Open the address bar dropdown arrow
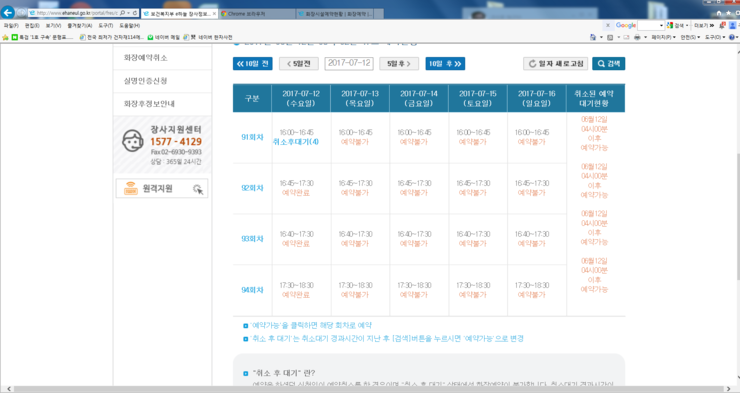This screenshot has height=393, width=740. pyautogui.click(x=128, y=13)
